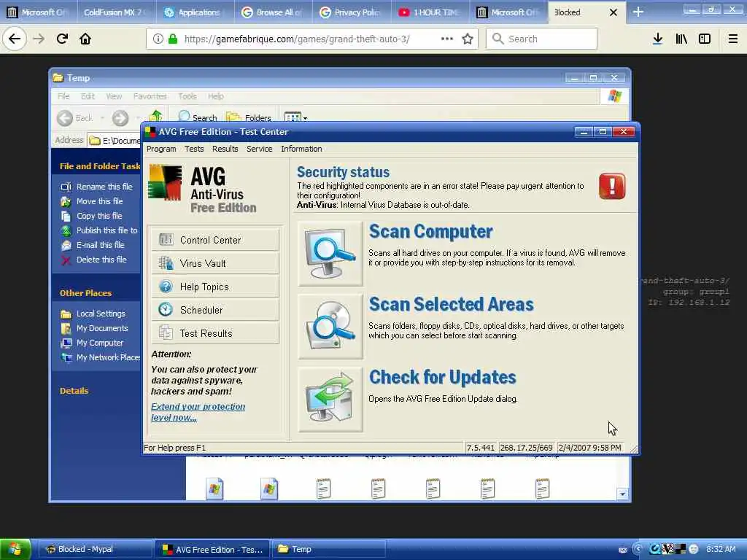Screen dimensions: 747x560
Task: Click Rename this file in Temp window
Action: pyautogui.click(x=97, y=187)
